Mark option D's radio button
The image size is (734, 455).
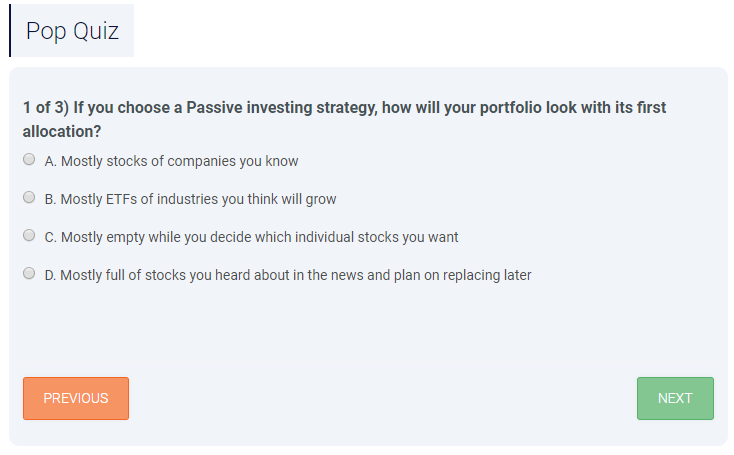[x=29, y=273]
